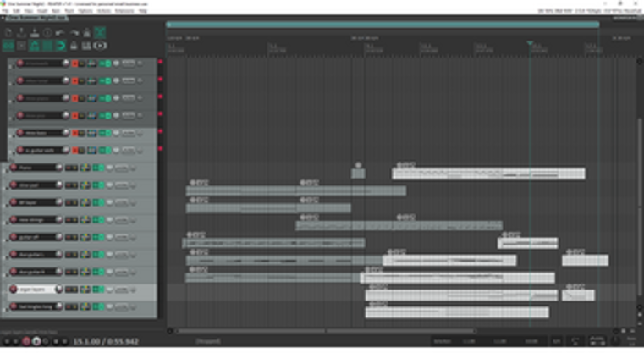This screenshot has height=364, width=644.
Task: Click the Piano MIDI item in the arrange view
Action: tap(487, 174)
